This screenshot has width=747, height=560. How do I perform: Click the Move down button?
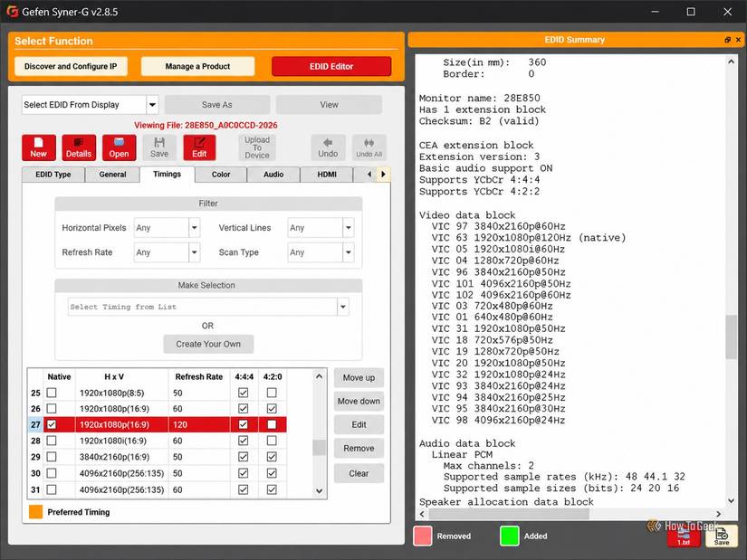(359, 402)
